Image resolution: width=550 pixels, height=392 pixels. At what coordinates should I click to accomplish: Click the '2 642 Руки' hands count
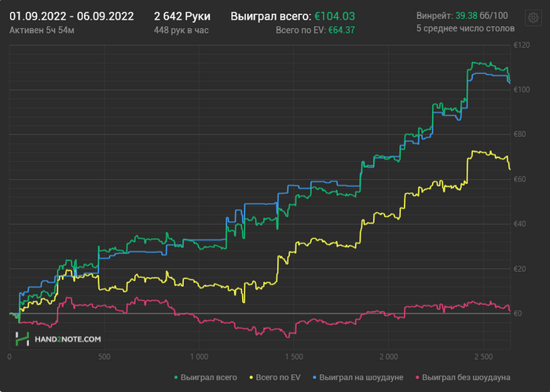pos(182,16)
